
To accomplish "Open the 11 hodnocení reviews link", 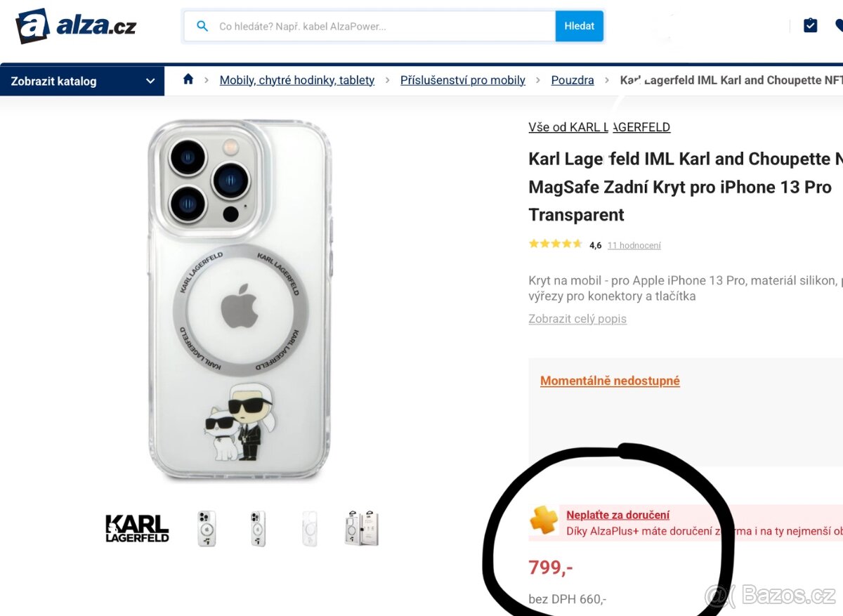I will (x=634, y=245).
